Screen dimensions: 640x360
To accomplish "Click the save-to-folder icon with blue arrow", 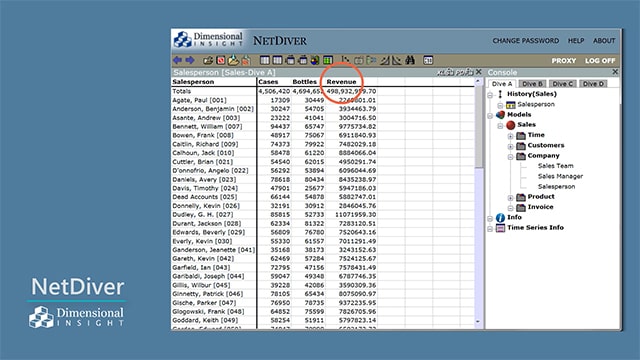I will (x=233, y=60).
